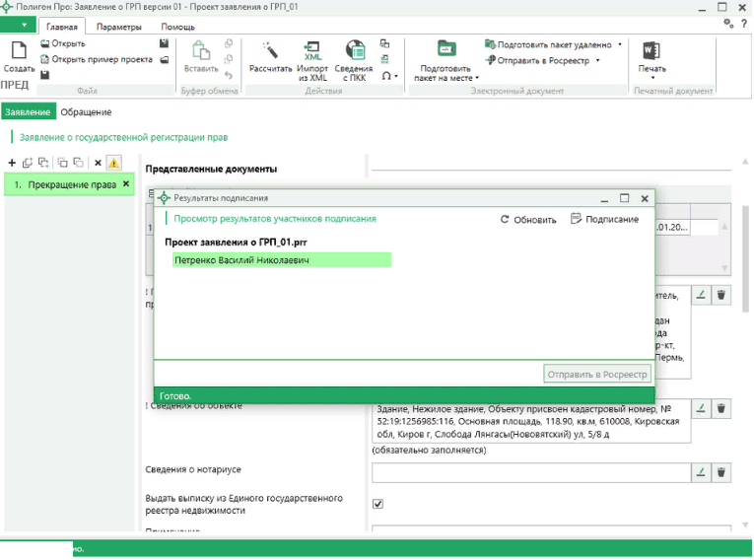
Task: Edit Сведения об объекте with pencil icon
Action: coord(701,408)
